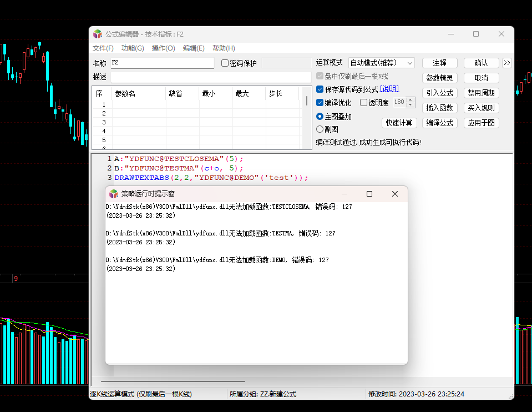The width and height of the screenshot is (532, 412).
Task: Click the 注释 button
Action: pyautogui.click(x=440, y=63)
